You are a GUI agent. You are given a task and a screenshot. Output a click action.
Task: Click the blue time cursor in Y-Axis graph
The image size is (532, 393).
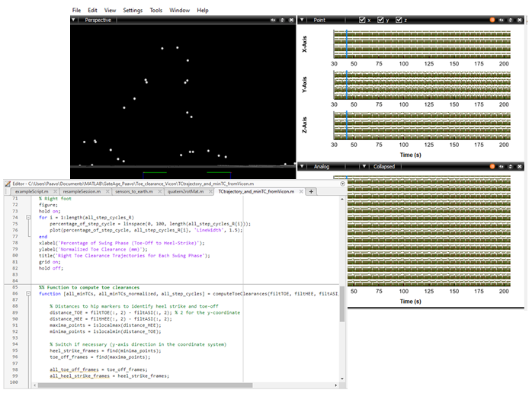(x=347, y=85)
